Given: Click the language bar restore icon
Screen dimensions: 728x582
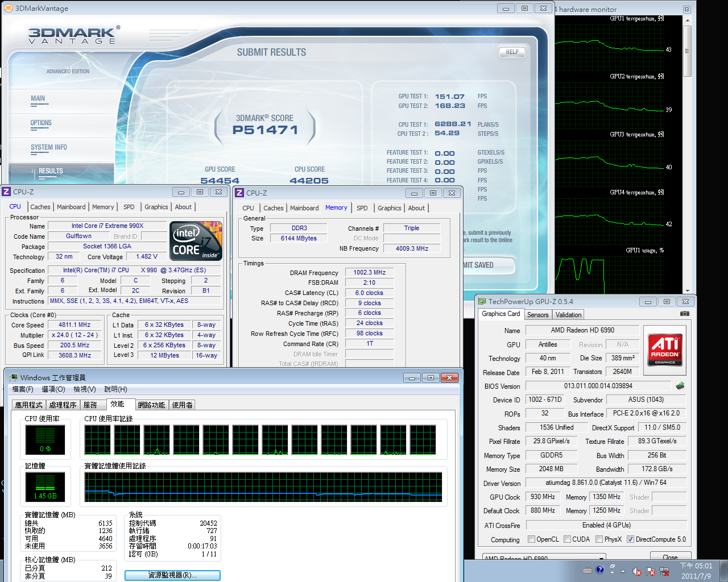Looking at the screenshot, I should point(613,567).
